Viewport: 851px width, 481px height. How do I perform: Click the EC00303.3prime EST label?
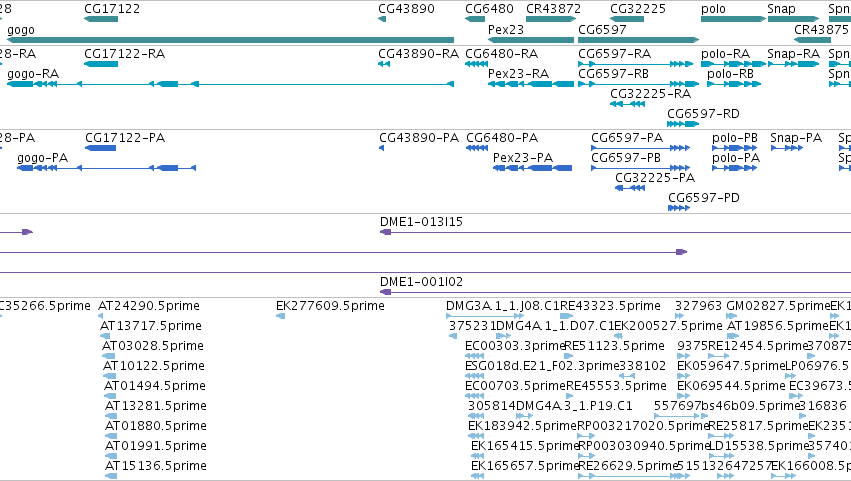coord(515,346)
